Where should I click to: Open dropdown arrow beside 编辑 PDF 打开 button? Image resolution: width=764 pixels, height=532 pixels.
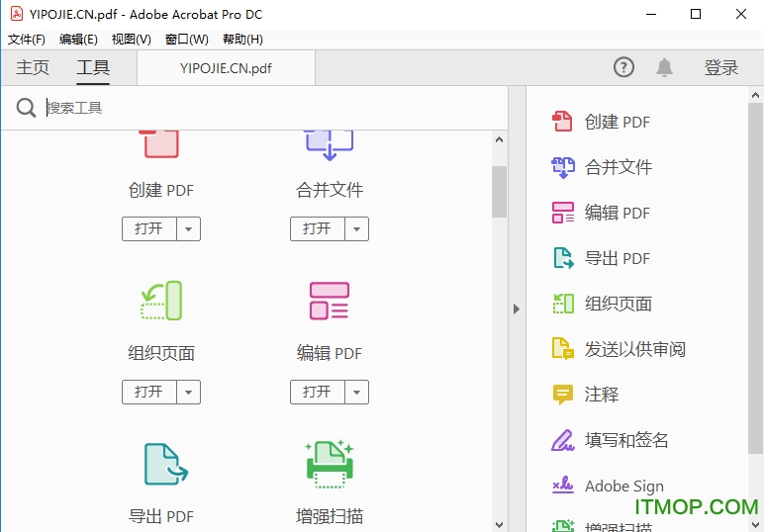pyautogui.click(x=356, y=392)
